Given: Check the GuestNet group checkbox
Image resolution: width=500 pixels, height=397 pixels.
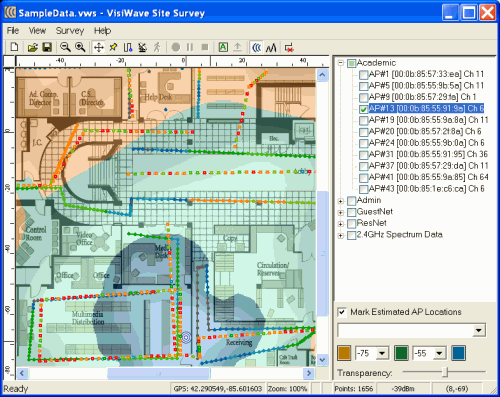Looking at the screenshot, I should 351,212.
